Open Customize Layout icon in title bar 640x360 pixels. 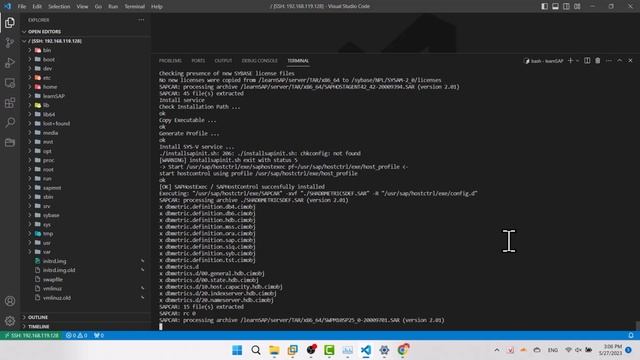pyautogui.click(x=577, y=6)
